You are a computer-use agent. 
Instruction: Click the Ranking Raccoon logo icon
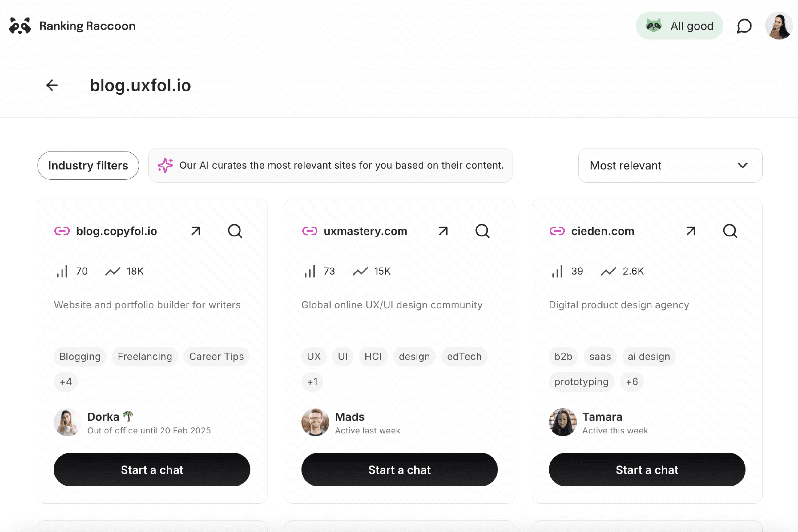20,26
